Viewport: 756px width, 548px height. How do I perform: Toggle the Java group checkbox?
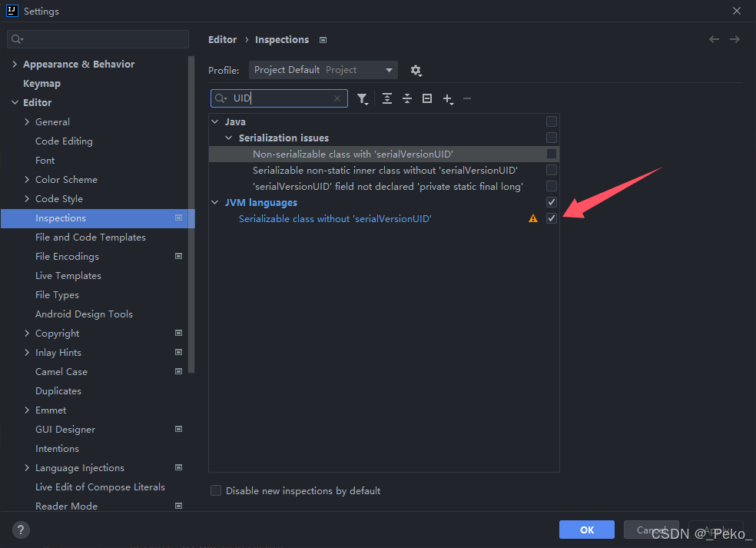[x=552, y=121]
